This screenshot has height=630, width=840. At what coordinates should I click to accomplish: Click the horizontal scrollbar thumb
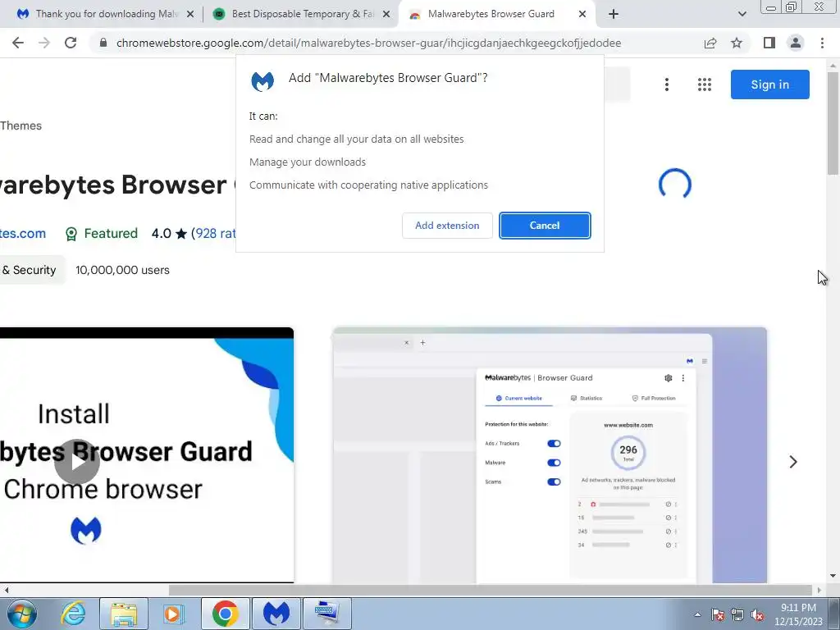[491, 590]
